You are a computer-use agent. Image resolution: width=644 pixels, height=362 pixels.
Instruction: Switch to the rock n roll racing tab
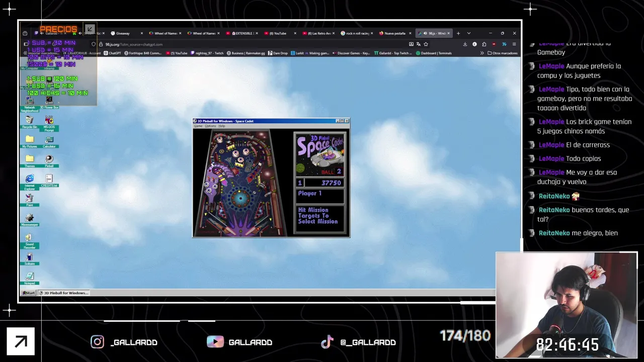click(x=357, y=33)
